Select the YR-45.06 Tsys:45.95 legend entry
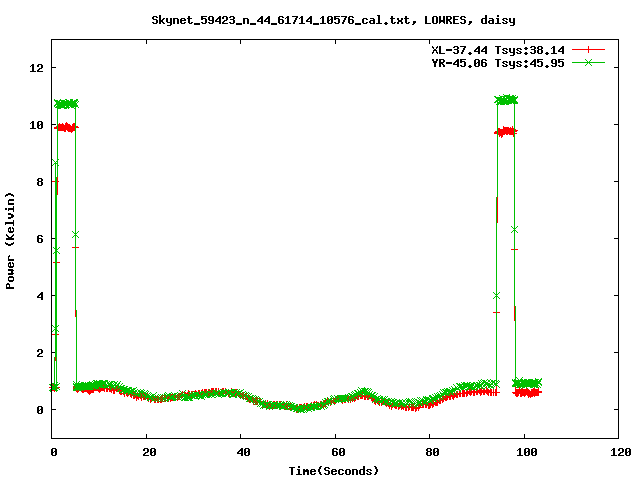 [x=498, y=63]
